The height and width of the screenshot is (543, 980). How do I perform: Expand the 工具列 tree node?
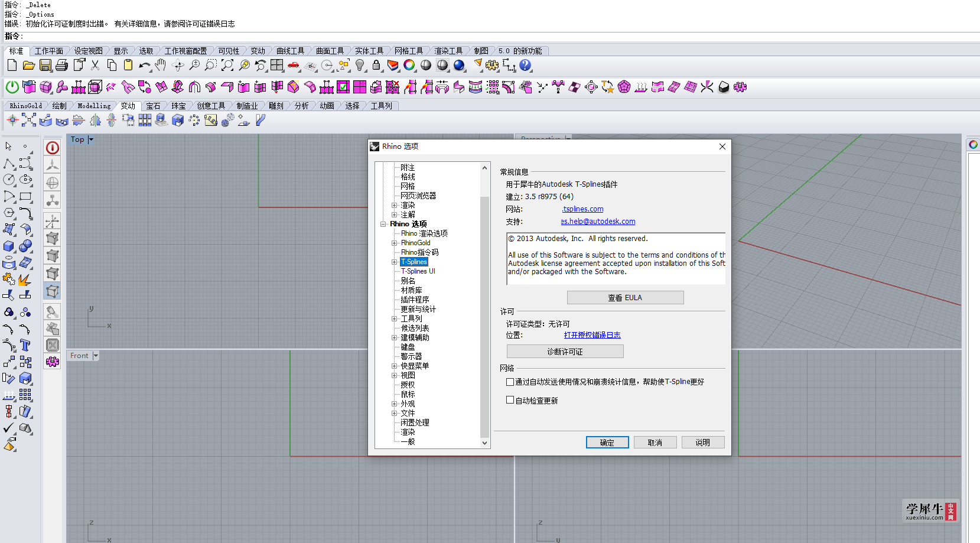(395, 318)
